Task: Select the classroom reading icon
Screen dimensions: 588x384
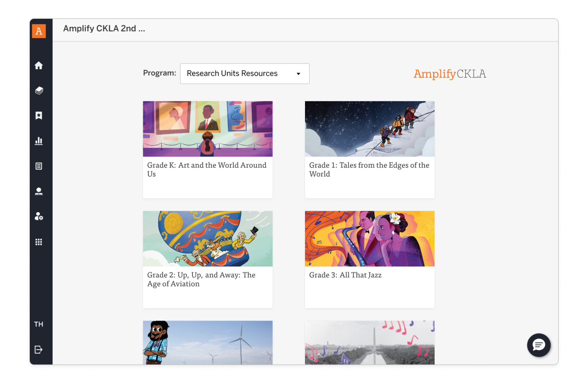Action: 39,192
